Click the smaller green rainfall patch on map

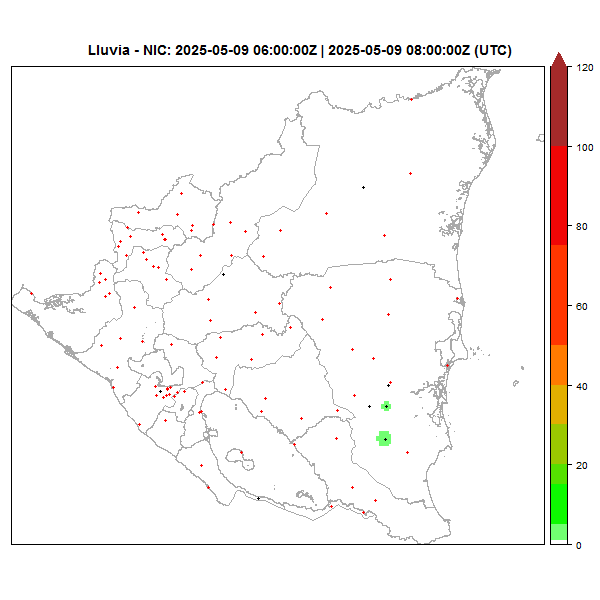tap(386, 406)
